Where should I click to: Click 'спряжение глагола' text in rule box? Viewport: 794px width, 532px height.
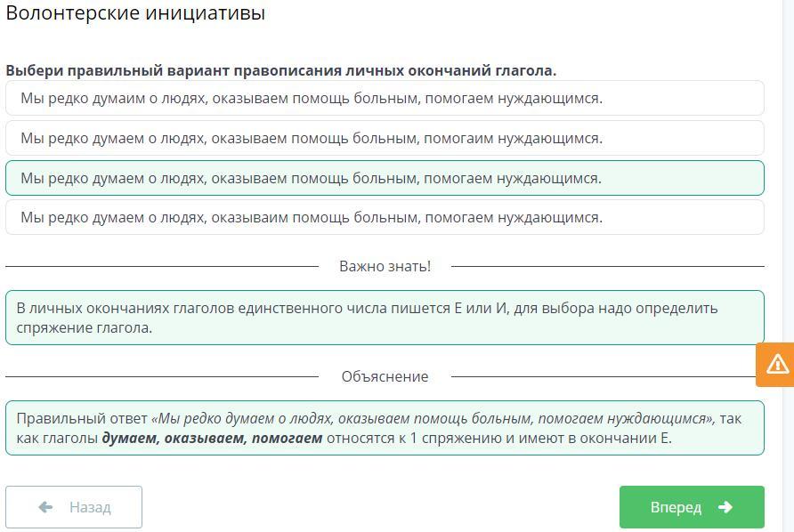[x=85, y=327]
